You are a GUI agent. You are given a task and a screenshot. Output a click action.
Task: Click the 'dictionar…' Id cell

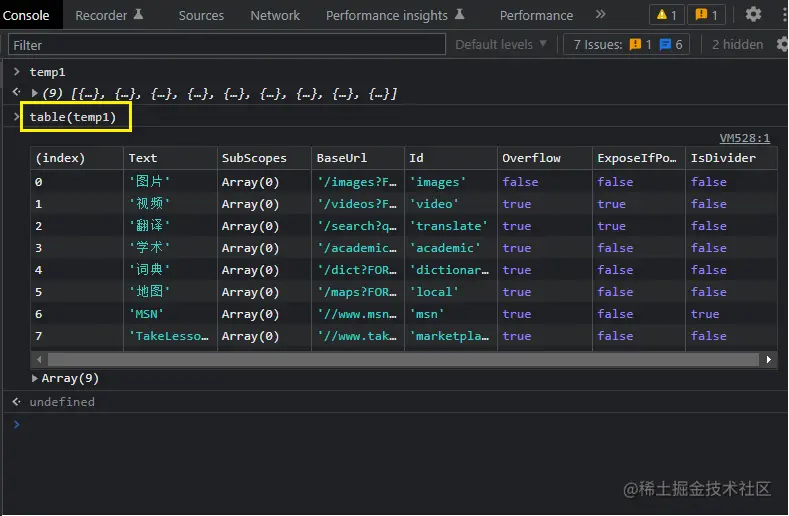[x=451, y=270]
